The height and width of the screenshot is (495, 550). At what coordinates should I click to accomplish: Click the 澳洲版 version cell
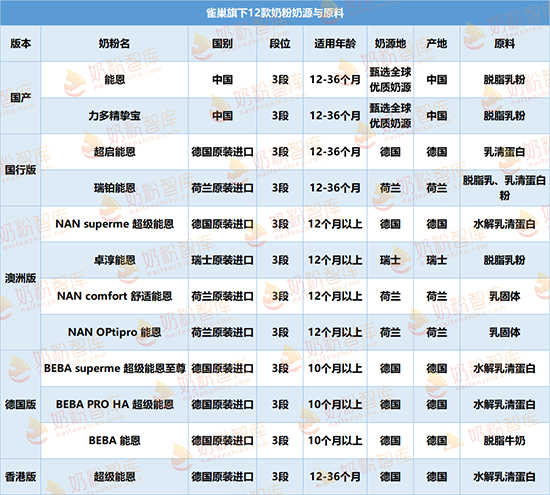tap(20, 278)
